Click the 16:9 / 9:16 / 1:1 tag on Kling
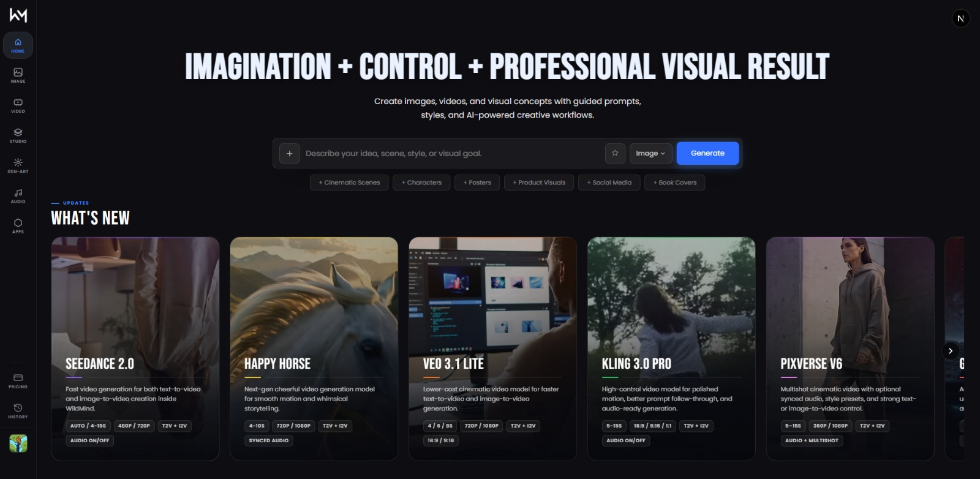The width and height of the screenshot is (980, 479). pyautogui.click(x=652, y=426)
